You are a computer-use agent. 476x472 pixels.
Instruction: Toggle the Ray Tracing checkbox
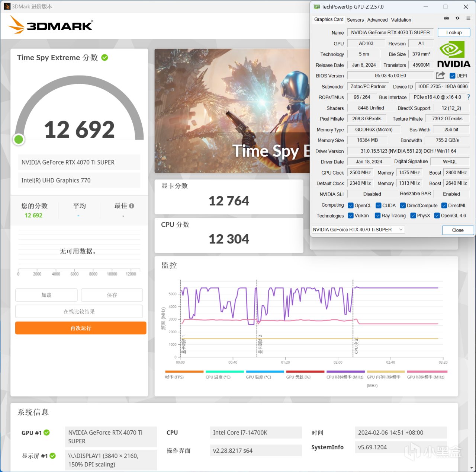tap(377, 216)
